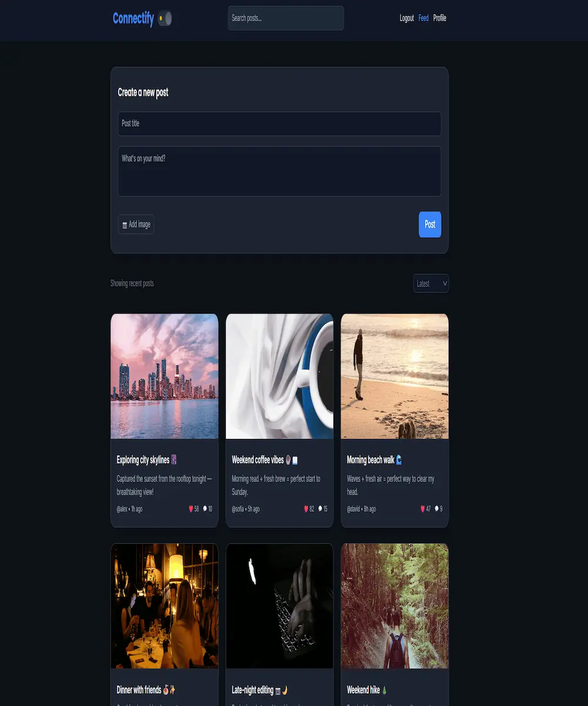Like the Morning beach walk post
This screenshot has width=588, height=706.
coord(423,509)
